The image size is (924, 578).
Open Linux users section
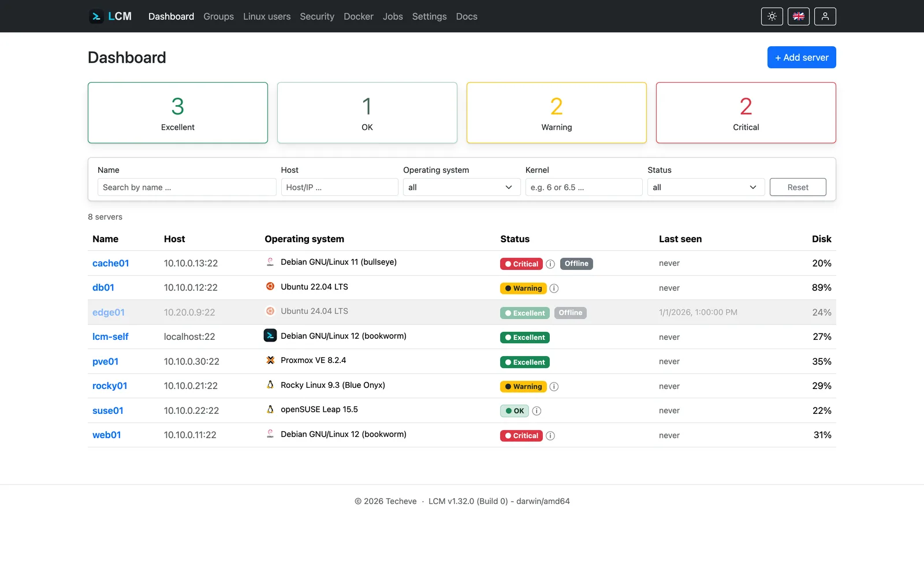[267, 16]
